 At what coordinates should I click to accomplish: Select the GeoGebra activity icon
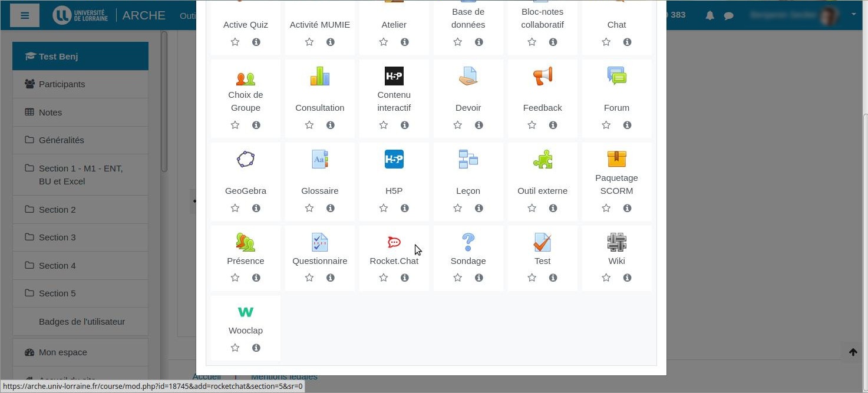click(x=246, y=160)
